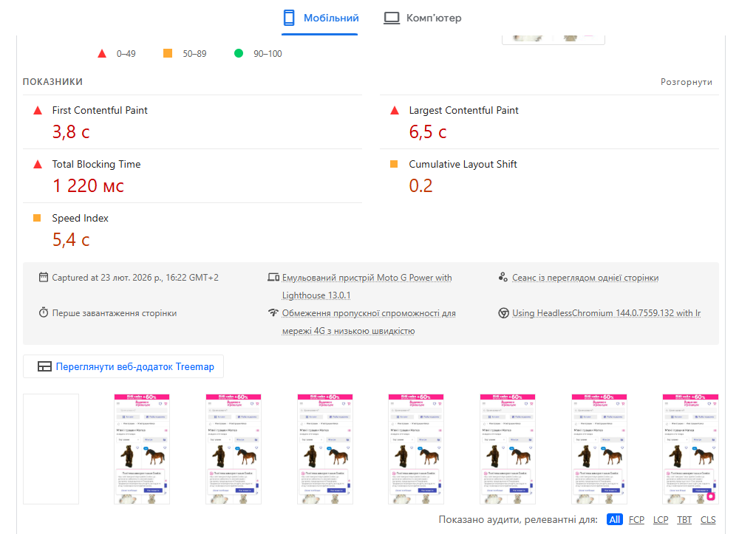756x534 pixels.
Task: Click the calendar icon beside Captured date
Action: 44,278
